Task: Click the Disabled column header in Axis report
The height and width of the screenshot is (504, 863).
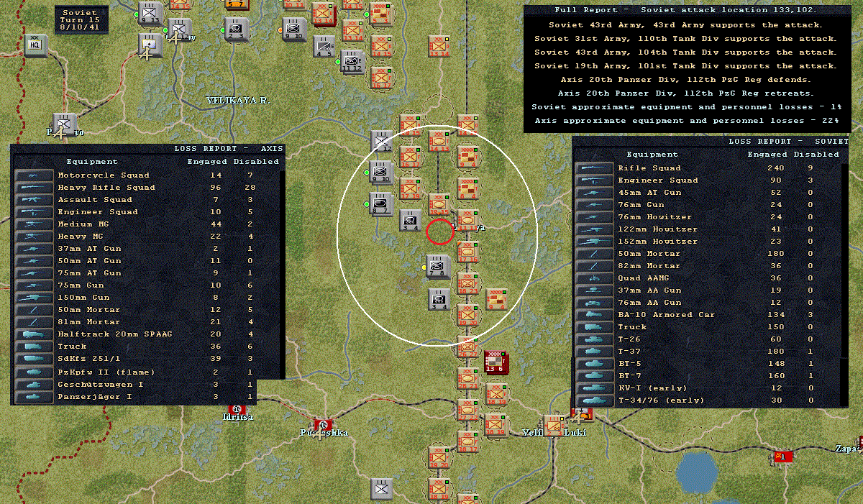Action: [256, 162]
